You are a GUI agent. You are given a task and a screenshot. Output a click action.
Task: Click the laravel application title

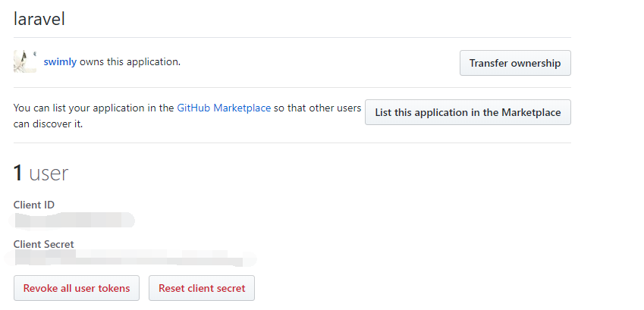39,19
